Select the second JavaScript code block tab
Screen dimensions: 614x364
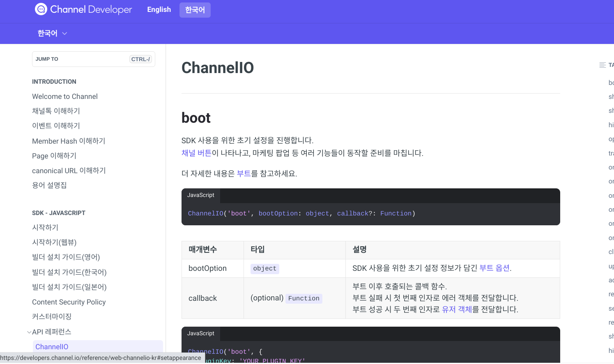pyautogui.click(x=201, y=334)
